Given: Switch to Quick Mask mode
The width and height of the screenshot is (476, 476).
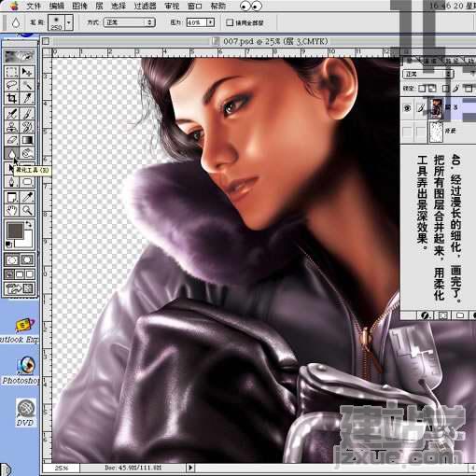Looking at the screenshot, I should (x=27, y=259).
